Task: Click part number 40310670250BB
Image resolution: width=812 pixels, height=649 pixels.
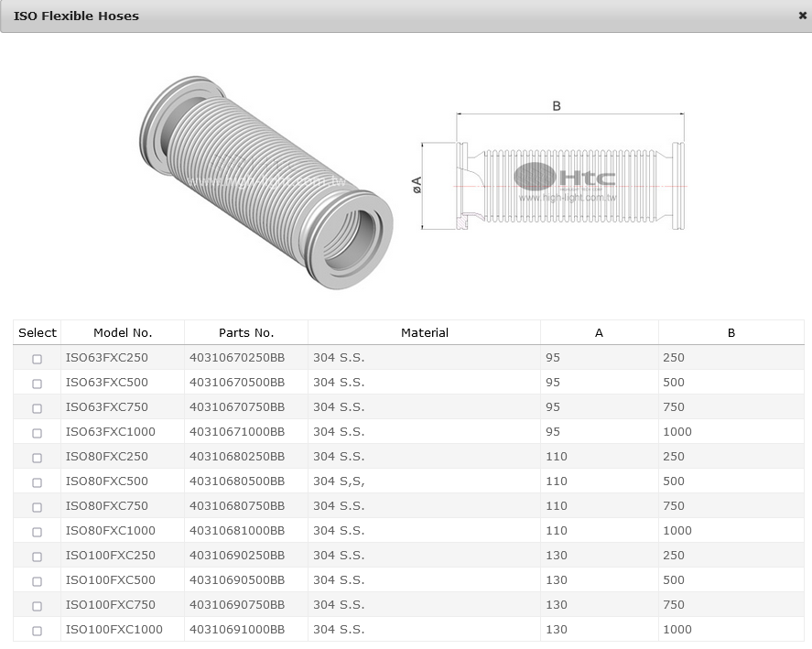Action: tap(236, 358)
